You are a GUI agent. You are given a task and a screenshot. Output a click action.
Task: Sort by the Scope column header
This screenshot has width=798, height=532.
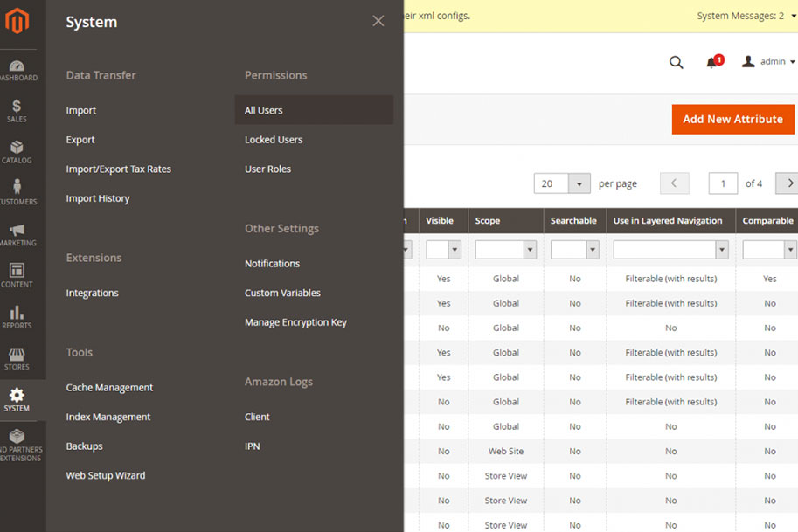(506, 221)
